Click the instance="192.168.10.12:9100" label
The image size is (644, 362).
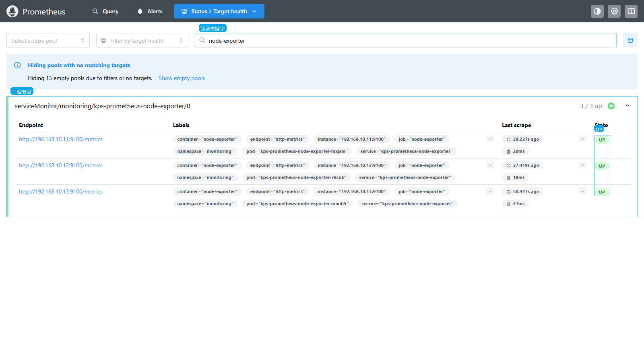[x=352, y=165]
